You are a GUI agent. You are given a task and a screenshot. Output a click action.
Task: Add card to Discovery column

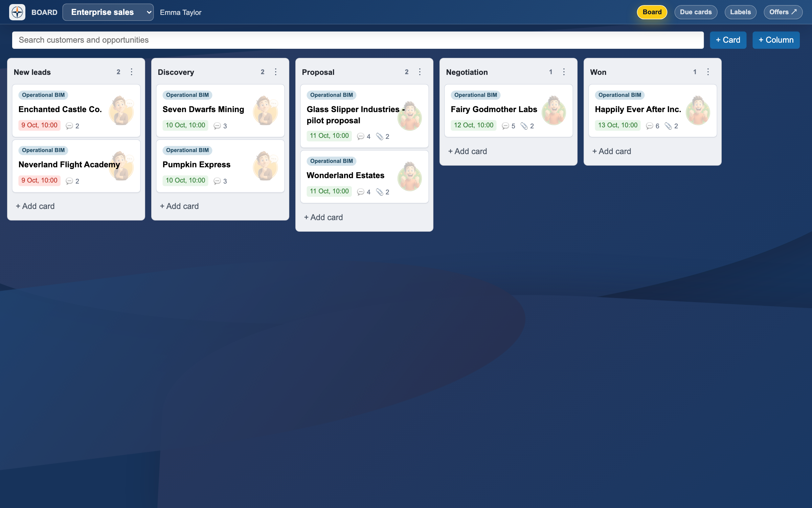pyautogui.click(x=179, y=206)
